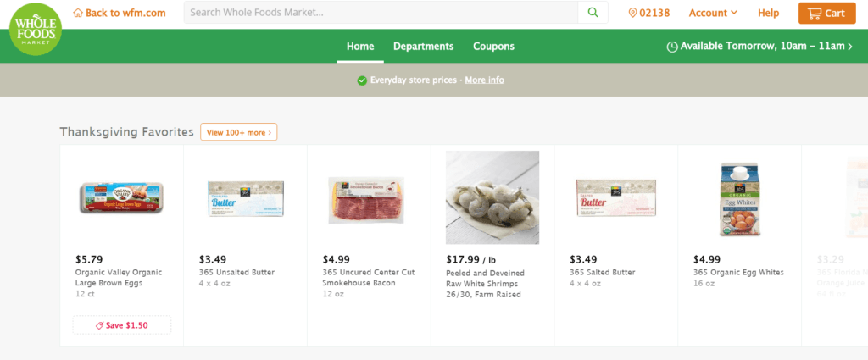The image size is (868, 360).
Task: Click the location pin icon for 02138
Action: pyautogui.click(x=632, y=13)
